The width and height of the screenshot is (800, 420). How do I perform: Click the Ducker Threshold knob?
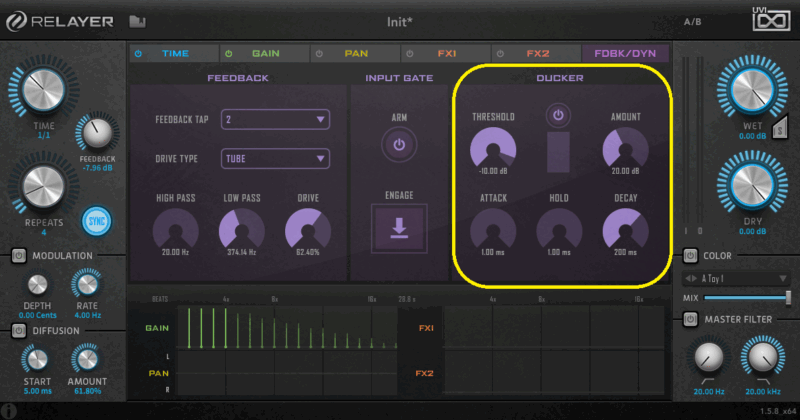tap(493, 151)
